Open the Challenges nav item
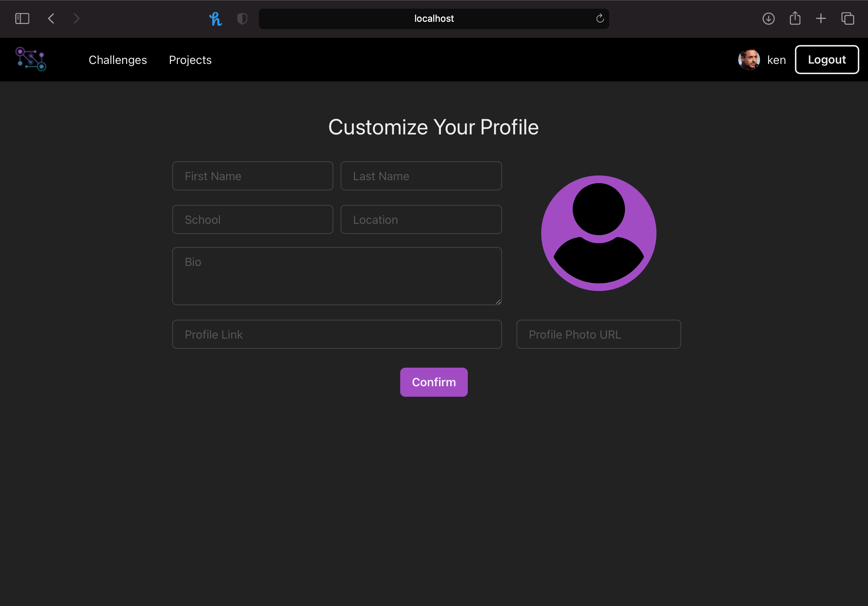This screenshot has width=868, height=606. (x=117, y=60)
